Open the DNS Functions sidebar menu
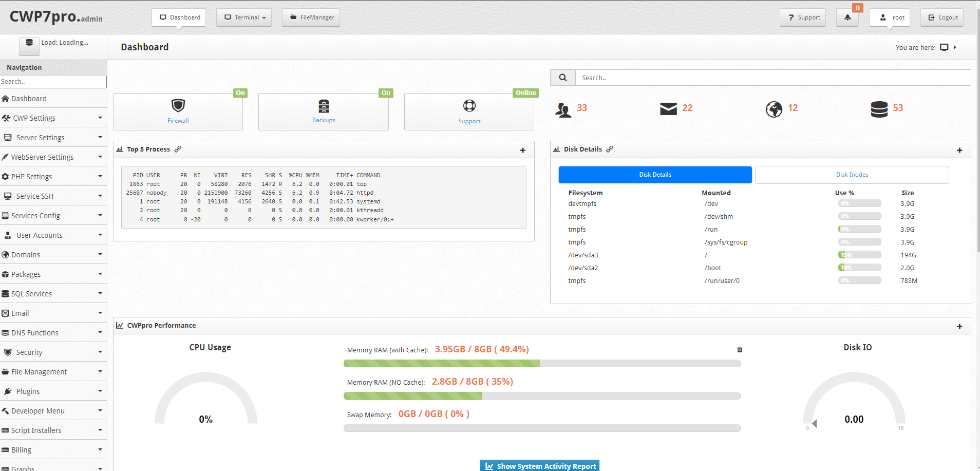This screenshot has height=471, width=980. click(53, 333)
